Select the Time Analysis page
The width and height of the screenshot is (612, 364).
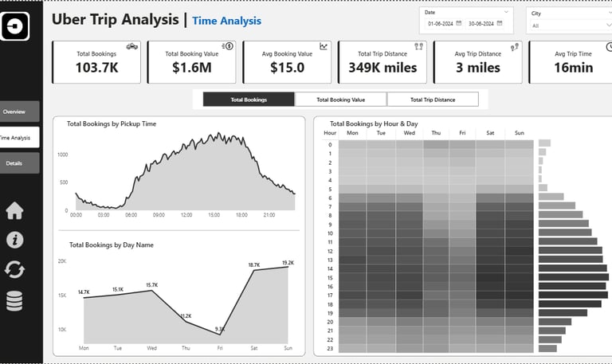pos(19,137)
